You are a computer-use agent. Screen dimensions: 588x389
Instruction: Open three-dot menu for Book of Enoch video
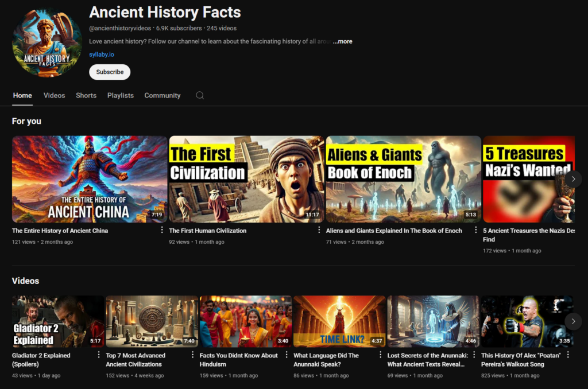tap(476, 230)
